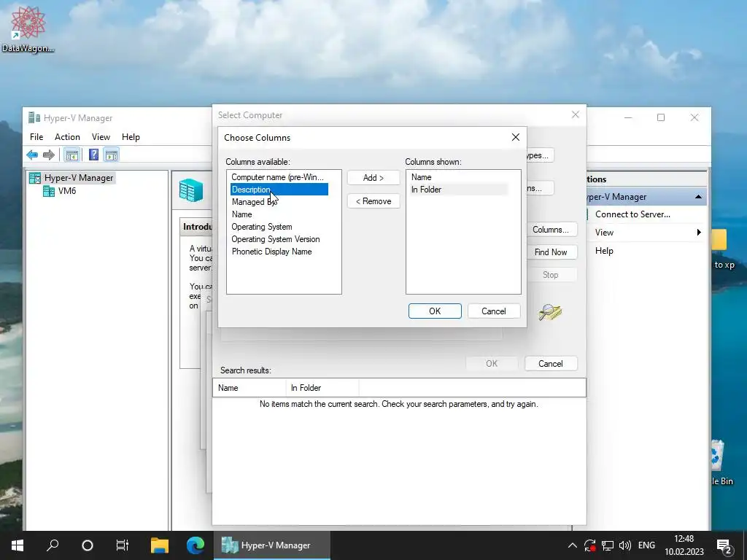Open Cortana circle icon on taskbar
This screenshot has width=747, height=560.
(x=88, y=545)
